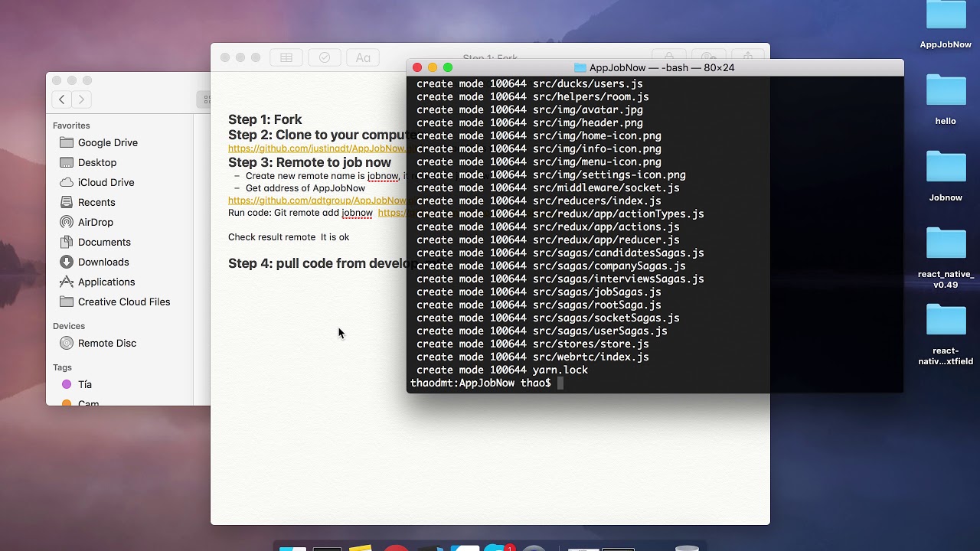The width and height of the screenshot is (980, 551).
Task: Open iCloud Drive in the Finder sidebar
Action: click(x=106, y=182)
